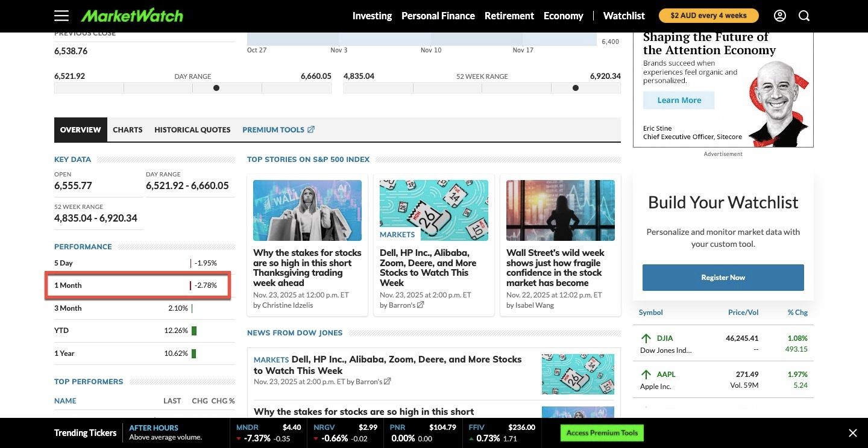Click the NAME column header in Top Performers
This screenshot has height=448, width=868.
pos(65,401)
